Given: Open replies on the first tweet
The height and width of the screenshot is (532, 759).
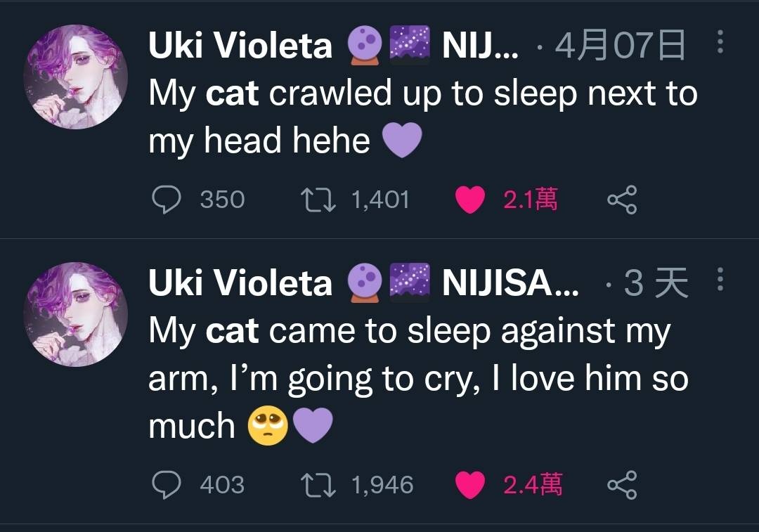Looking at the screenshot, I should pos(167,200).
